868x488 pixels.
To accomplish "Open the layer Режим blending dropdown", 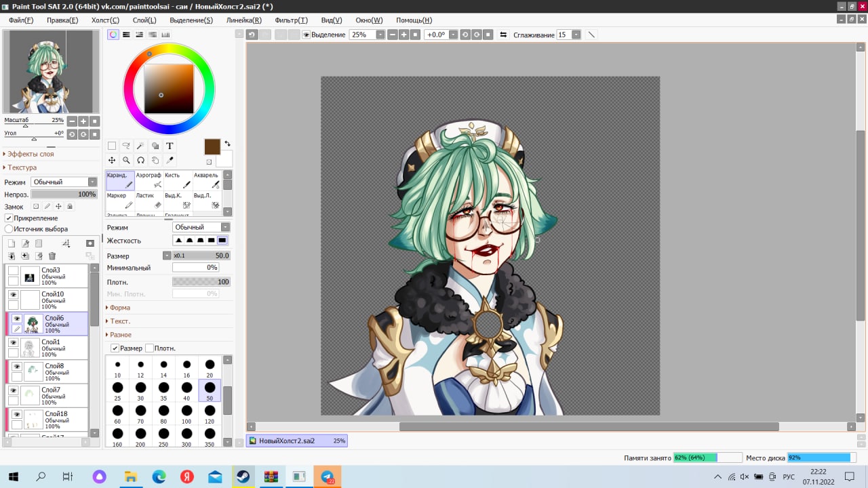I will pyautogui.click(x=65, y=182).
